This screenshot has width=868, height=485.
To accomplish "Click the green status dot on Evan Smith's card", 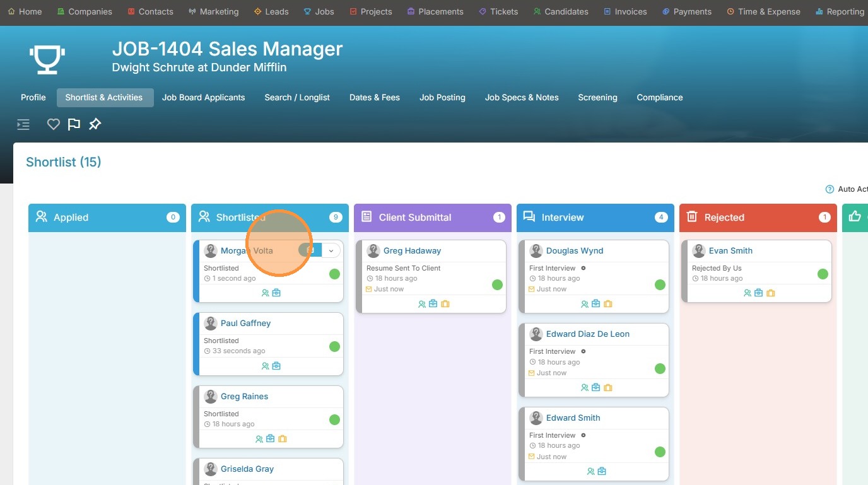I will click(823, 274).
